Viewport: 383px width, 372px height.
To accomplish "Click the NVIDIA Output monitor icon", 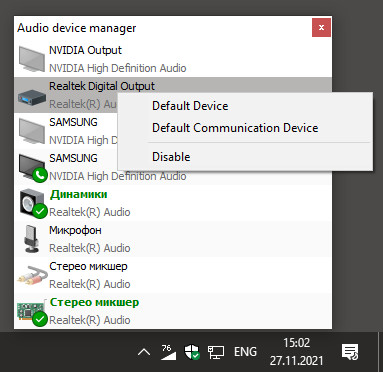I will pos(31,59).
